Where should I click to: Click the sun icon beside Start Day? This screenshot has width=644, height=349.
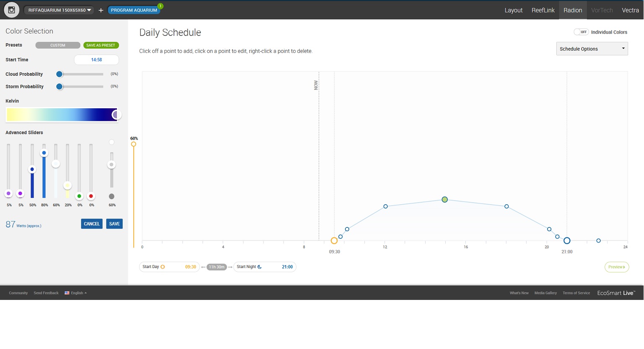tap(163, 267)
